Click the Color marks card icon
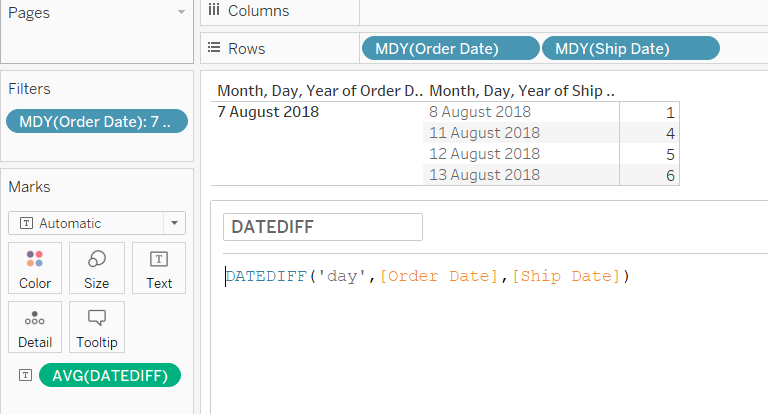This screenshot has height=414, width=768. [35, 259]
